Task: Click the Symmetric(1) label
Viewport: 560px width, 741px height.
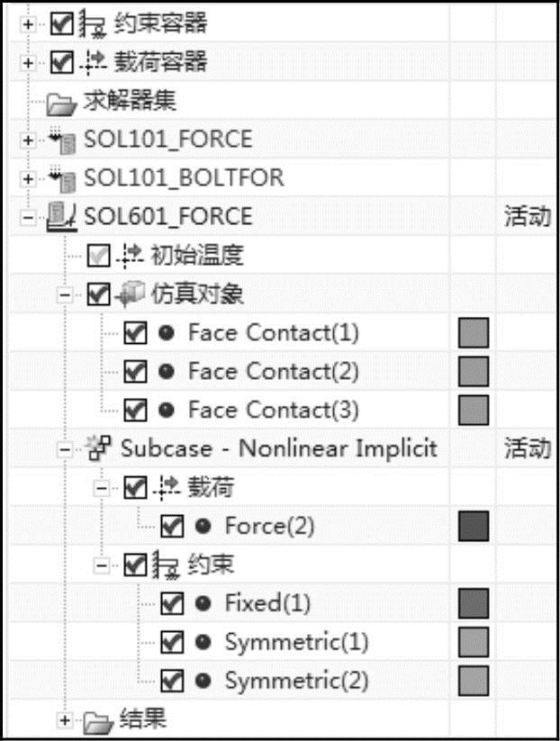Action: click(296, 642)
